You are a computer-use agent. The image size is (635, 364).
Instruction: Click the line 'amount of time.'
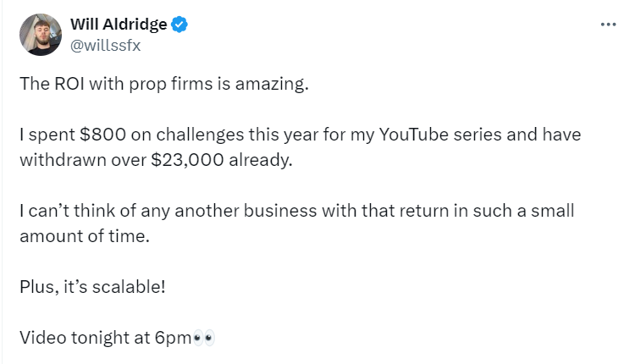[x=84, y=235]
